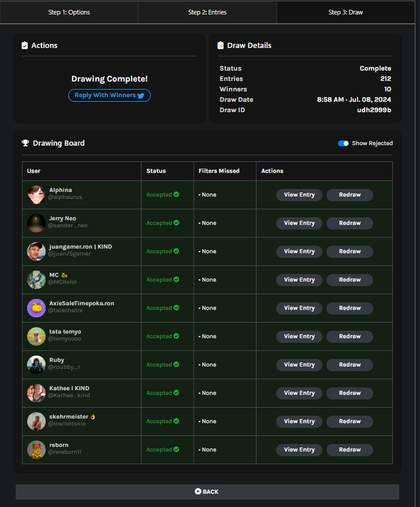
Task: Click Accepted checkmark icon in reborn row
Action: [x=176, y=449]
